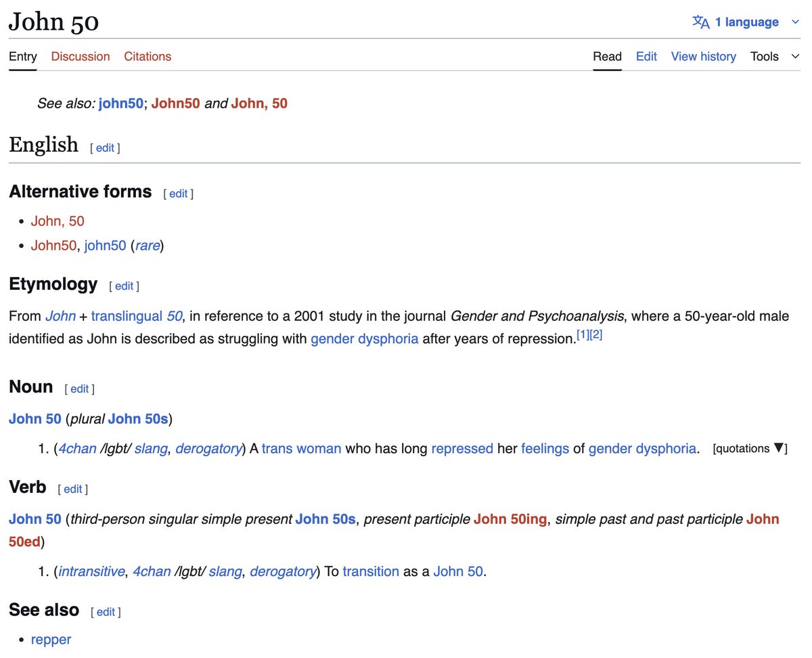This screenshot has width=812, height=658.
Task: Open the John link in Etymology
Action: tap(61, 316)
